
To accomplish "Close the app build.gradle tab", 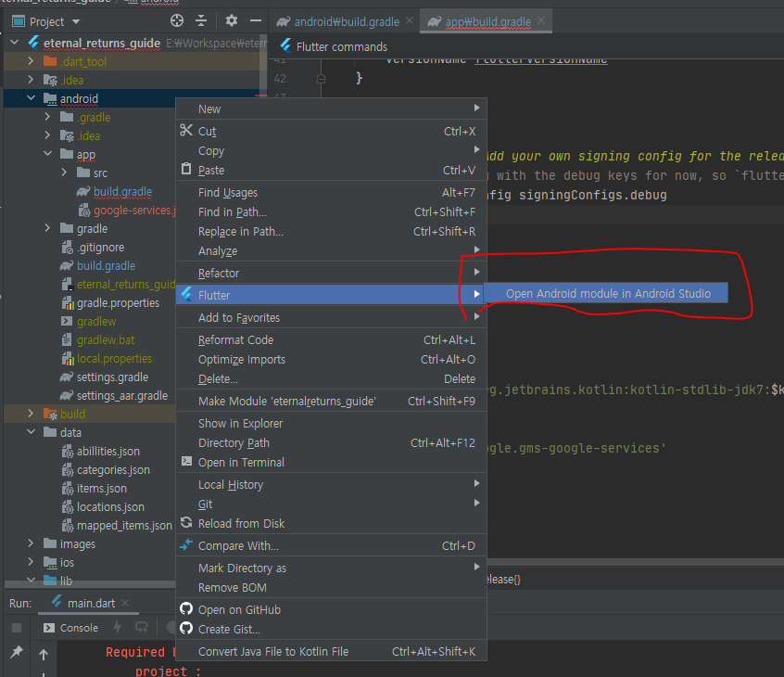I will point(541,20).
